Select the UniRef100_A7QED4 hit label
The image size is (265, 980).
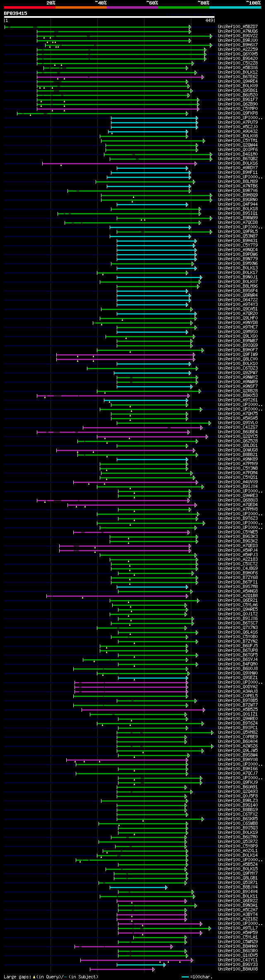238,504
